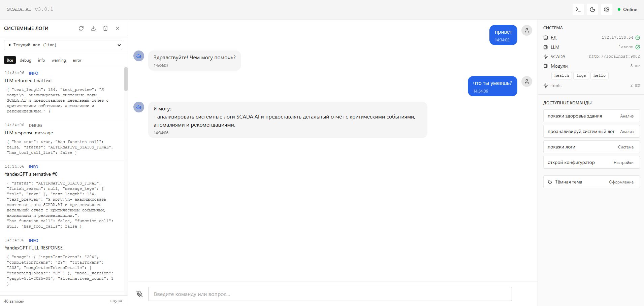644x306 pixels.
Task: Select the 'warning' log filter
Action: pos(59,60)
